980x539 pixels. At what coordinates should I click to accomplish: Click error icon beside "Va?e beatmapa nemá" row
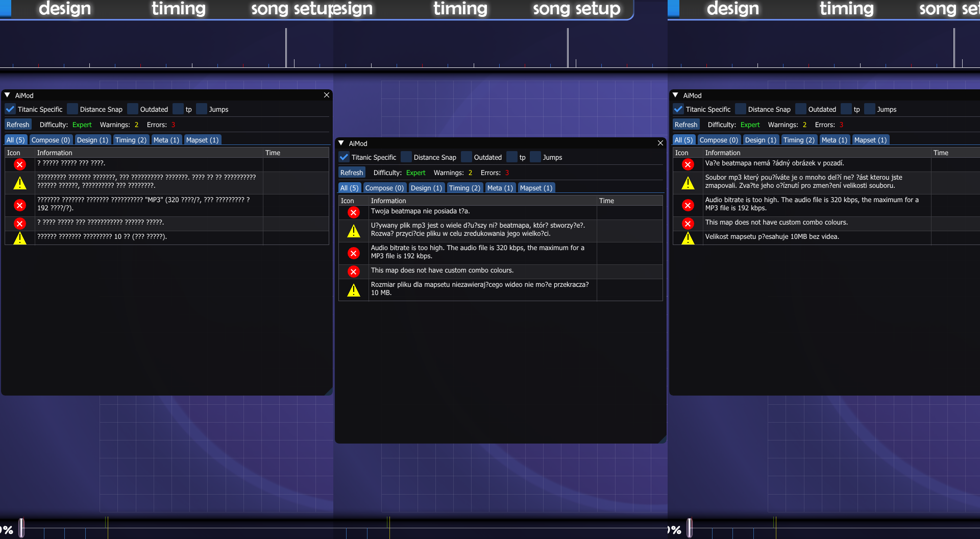pos(688,164)
